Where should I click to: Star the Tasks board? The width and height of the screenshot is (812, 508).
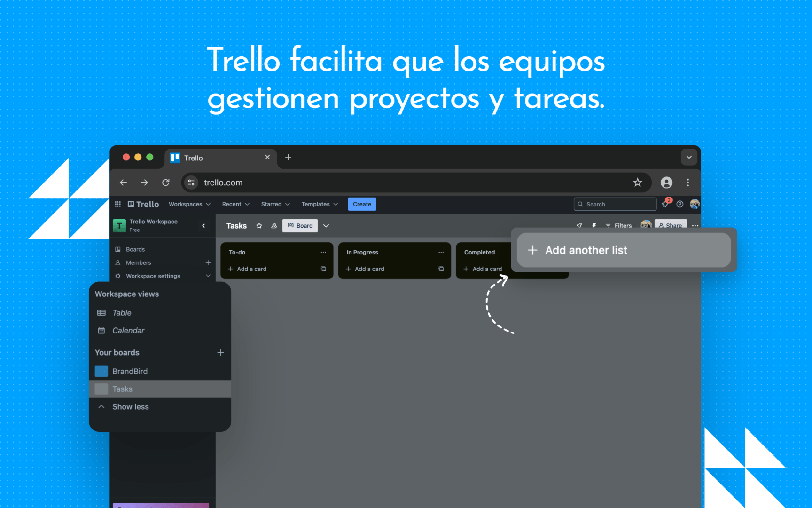[x=259, y=226]
